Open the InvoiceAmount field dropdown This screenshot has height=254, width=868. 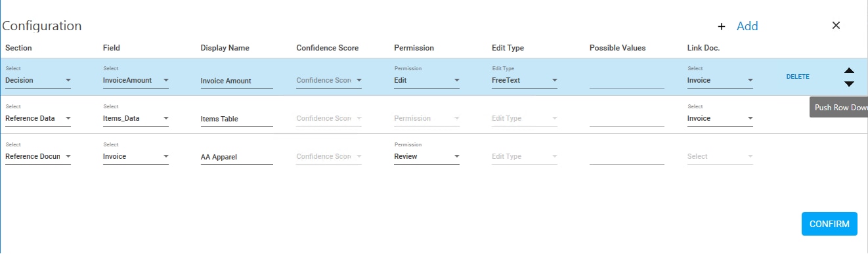click(x=136, y=80)
